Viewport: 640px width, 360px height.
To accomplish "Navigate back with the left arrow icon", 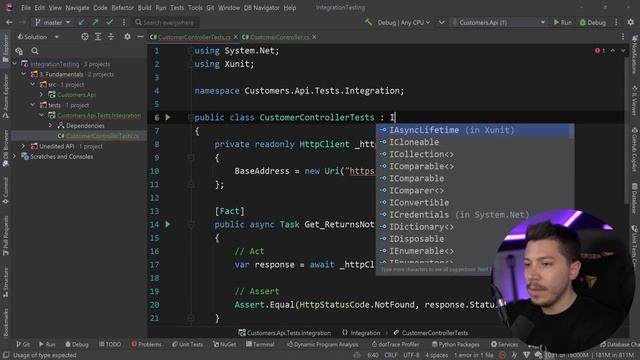I will [9, 22].
